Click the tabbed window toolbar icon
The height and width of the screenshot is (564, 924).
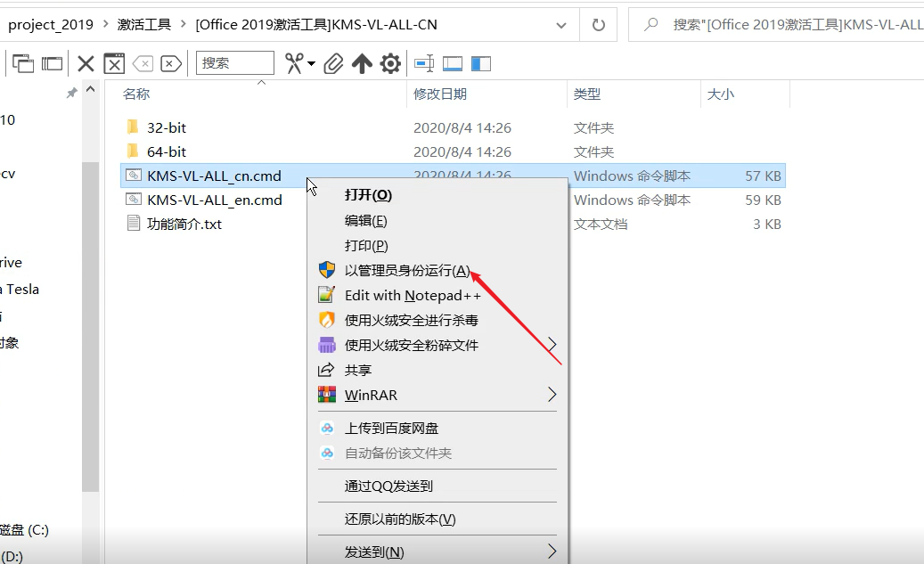point(52,63)
